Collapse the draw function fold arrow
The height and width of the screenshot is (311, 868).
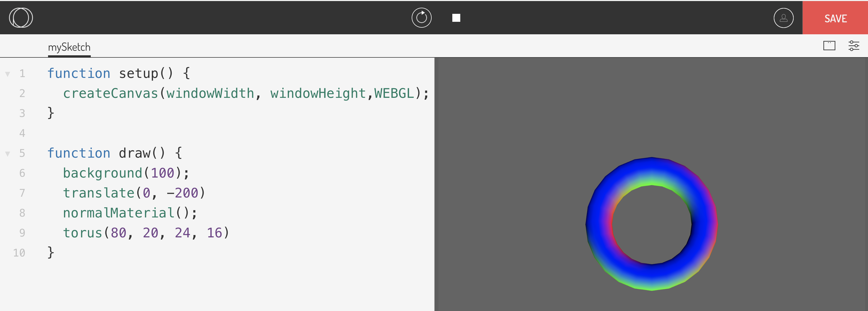click(7, 153)
